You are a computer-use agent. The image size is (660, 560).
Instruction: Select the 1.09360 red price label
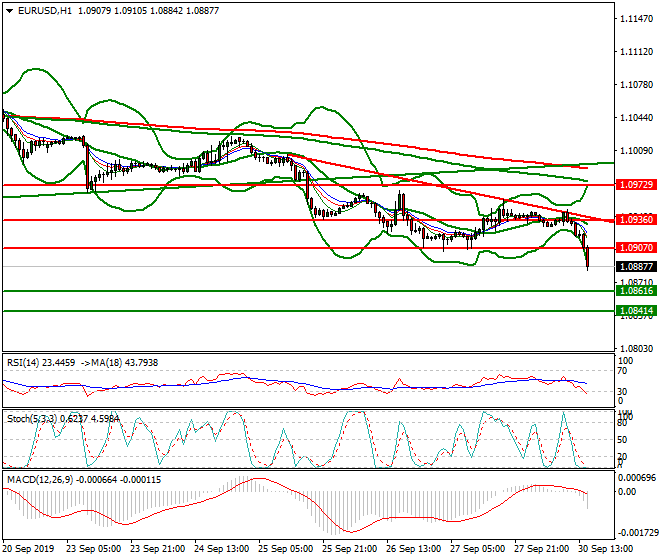coord(636,219)
